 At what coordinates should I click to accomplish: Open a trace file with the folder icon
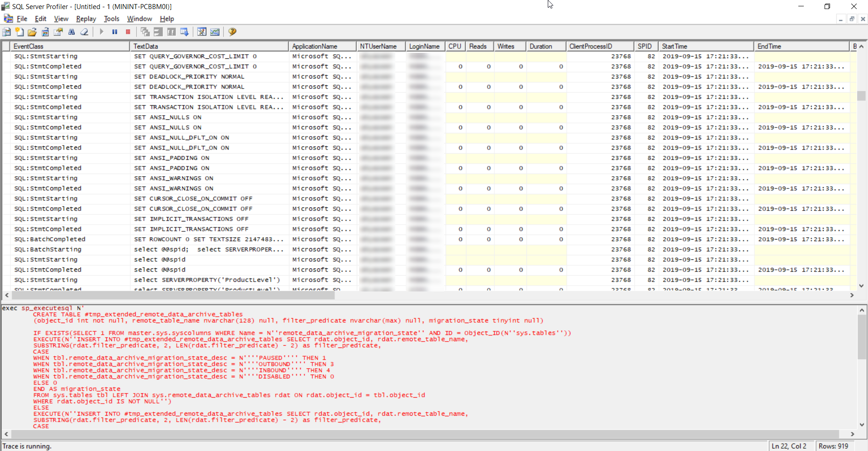tap(32, 32)
